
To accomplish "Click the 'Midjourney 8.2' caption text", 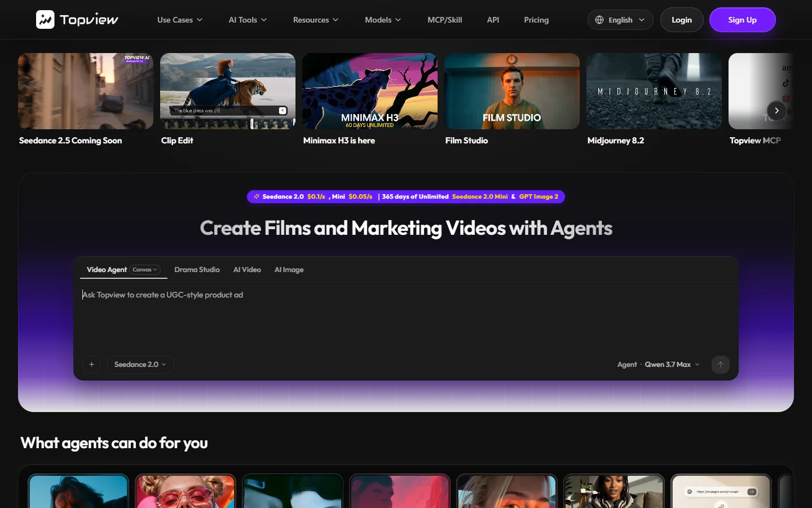I will tap(616, 141).
